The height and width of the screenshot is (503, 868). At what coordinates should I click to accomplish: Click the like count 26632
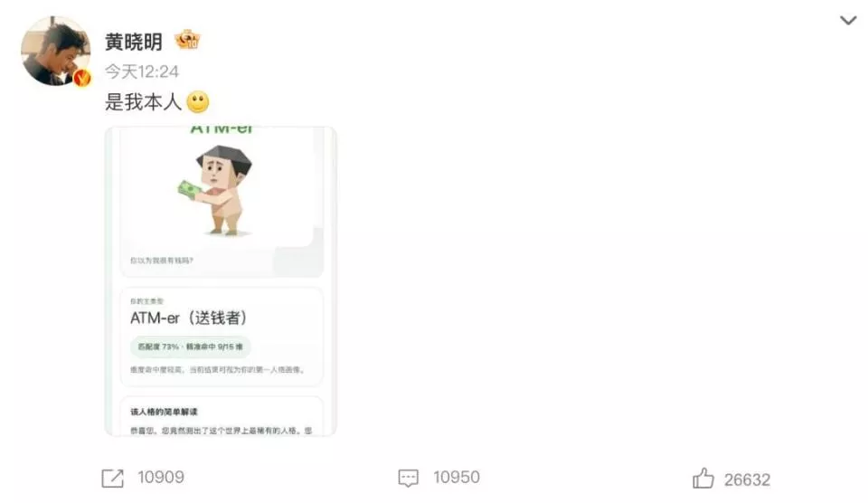tap(748, 479)
